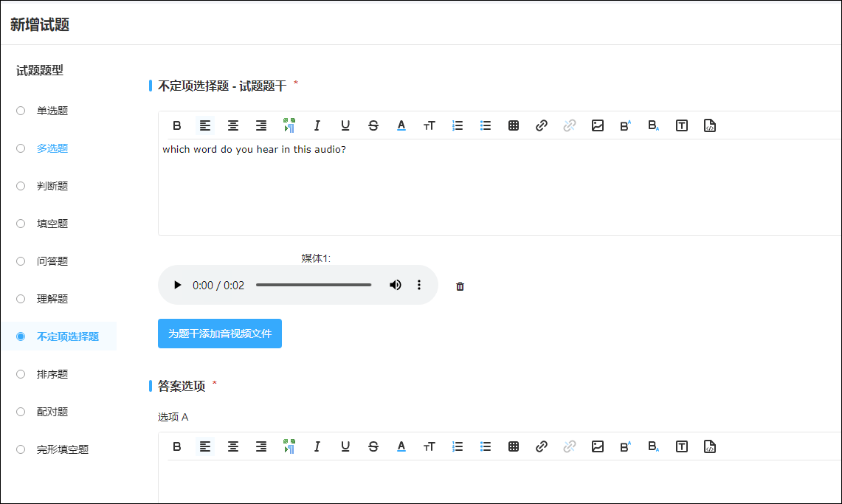This screenshot has height=504, width=842.
Task: Switch to 完形填空题 question type
Action: coord(21,449)
